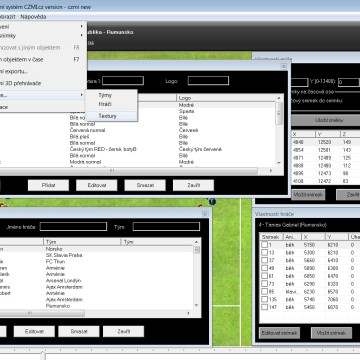
Task: Tick the checkbox for snímek 13
Action: [x=264, y=252]
